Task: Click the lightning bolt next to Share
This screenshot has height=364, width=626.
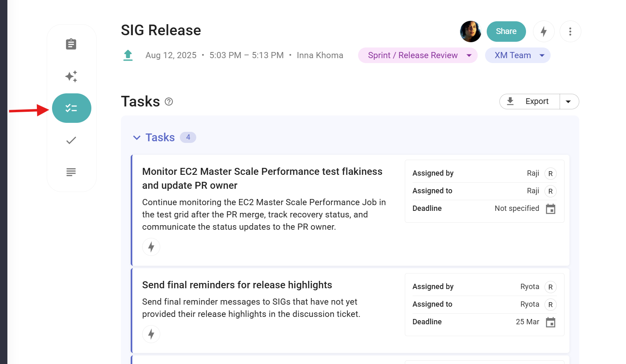Action: [x=544, y=32]
